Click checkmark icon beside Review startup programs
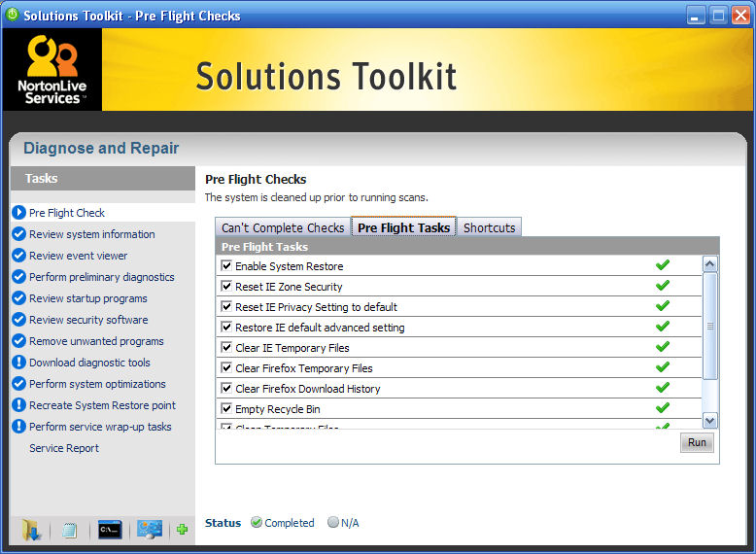 pos(18,298)
